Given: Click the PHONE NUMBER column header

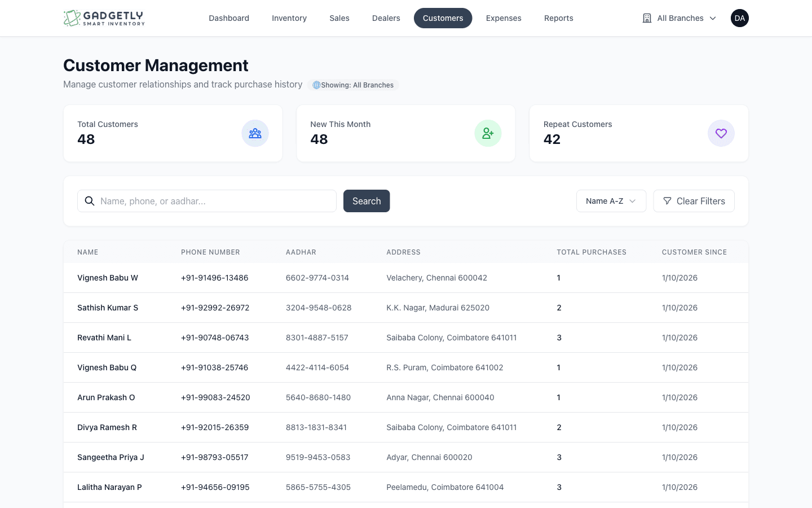Looking at the screenshot, I should (210, 252).
